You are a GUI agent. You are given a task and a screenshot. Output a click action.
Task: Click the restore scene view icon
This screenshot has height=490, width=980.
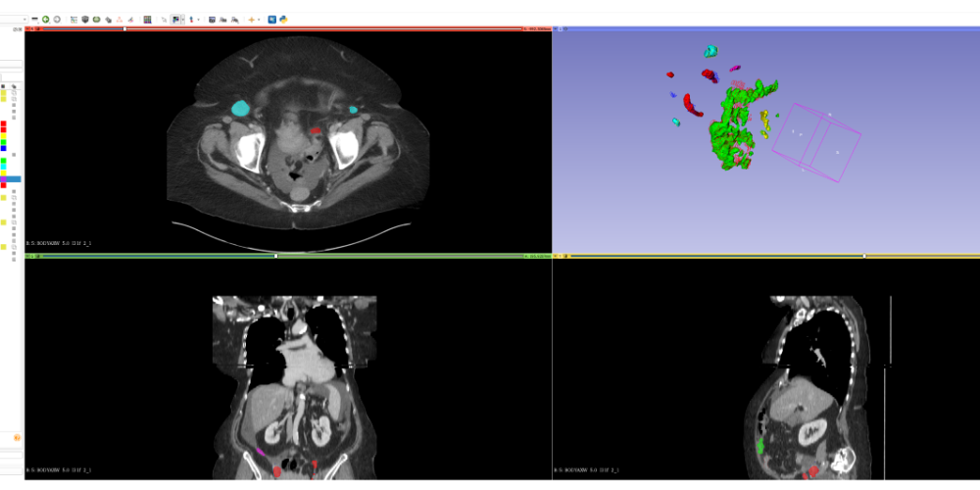234,20
